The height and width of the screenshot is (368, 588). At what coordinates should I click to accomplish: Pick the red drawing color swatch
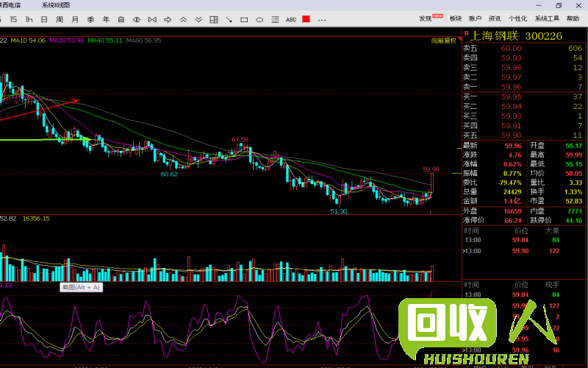tap(306, 19)
